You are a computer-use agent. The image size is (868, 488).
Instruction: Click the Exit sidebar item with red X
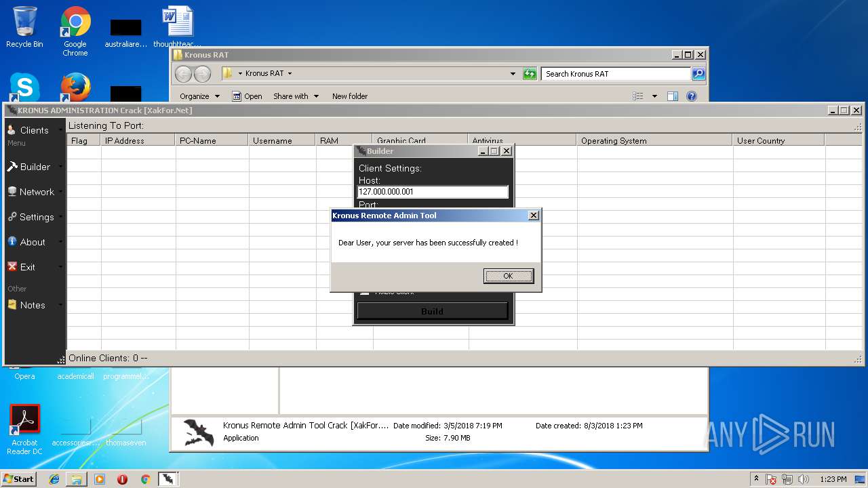tap(34, 267)
